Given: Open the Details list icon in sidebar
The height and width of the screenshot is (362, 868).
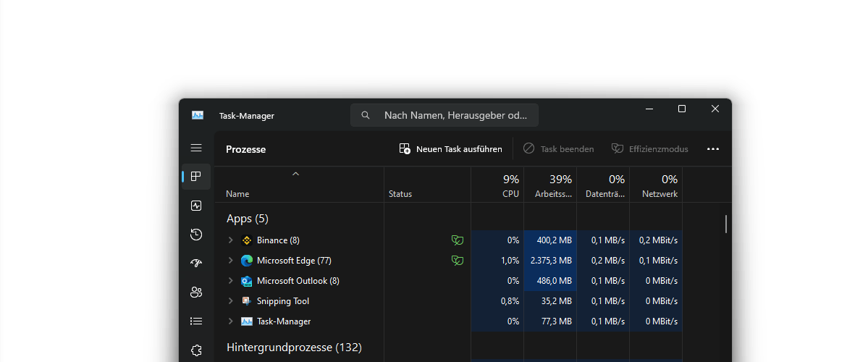Looking at the screenshot, I should click(196, 321).
